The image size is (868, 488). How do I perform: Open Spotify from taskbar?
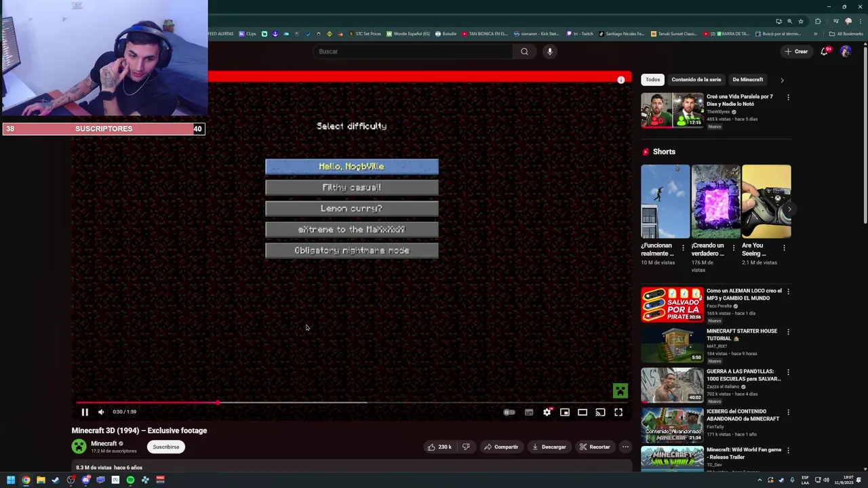tap(130, 480)
